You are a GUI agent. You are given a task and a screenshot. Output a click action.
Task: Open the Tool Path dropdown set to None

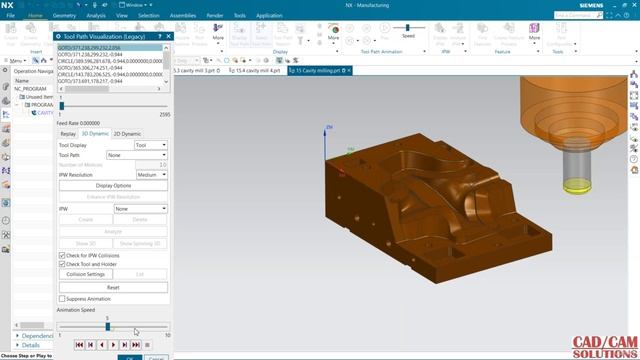pyautogui.click(x=137, y=155)
